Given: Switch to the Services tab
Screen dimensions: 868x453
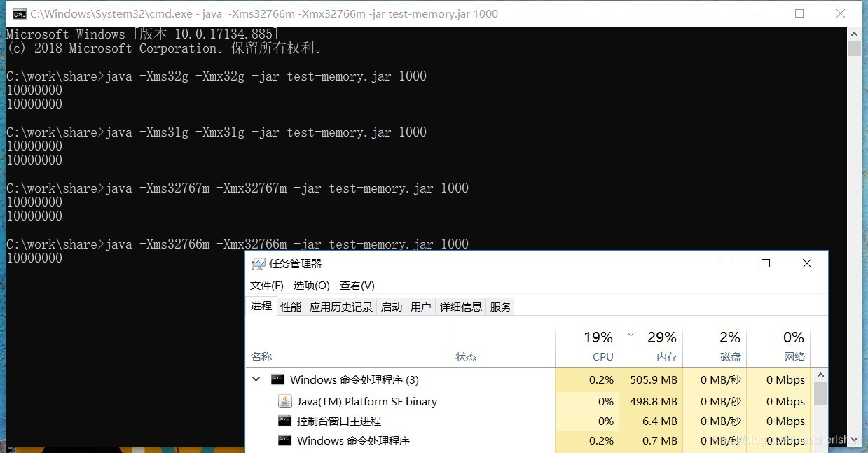Looking at the screenshot, I should [500, 307].
